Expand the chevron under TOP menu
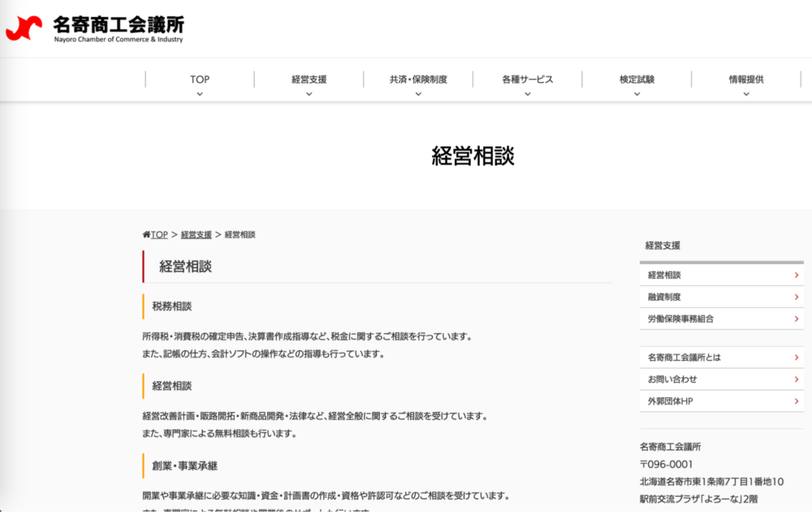 pos(200,93)
